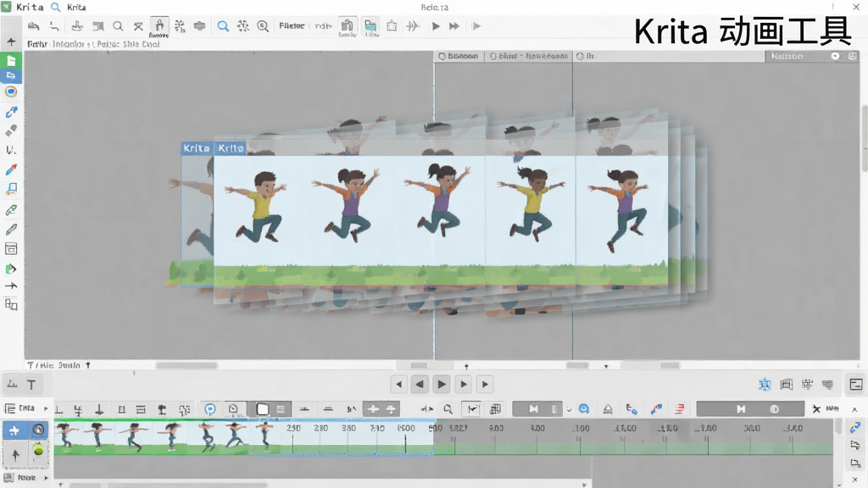868x488 pixels.
Task: Select the green document icon in the left toolbox
Action: 11,60
